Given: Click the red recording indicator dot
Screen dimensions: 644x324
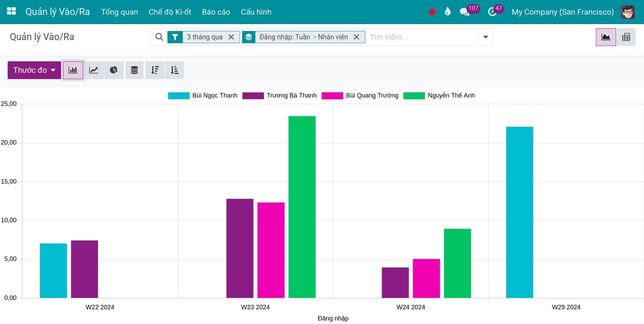Looking at the screenshot, I should (x=432, y=12).
